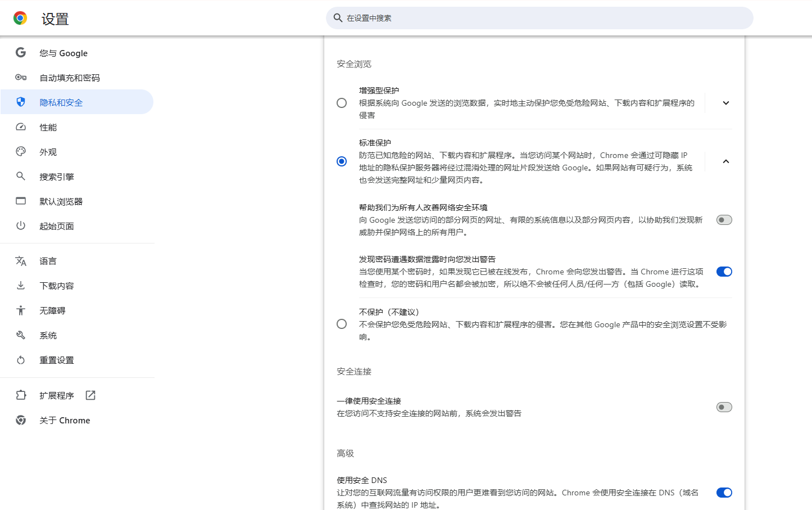Click the magnifier icon in the settings search bar
This screenshot has width=812, height=510.
click(x=338, y=18)
